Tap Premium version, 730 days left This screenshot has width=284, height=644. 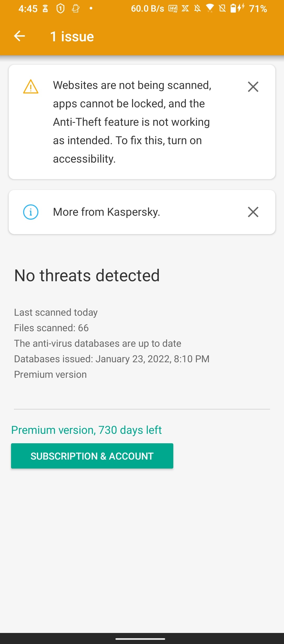[x=86, y=430]
